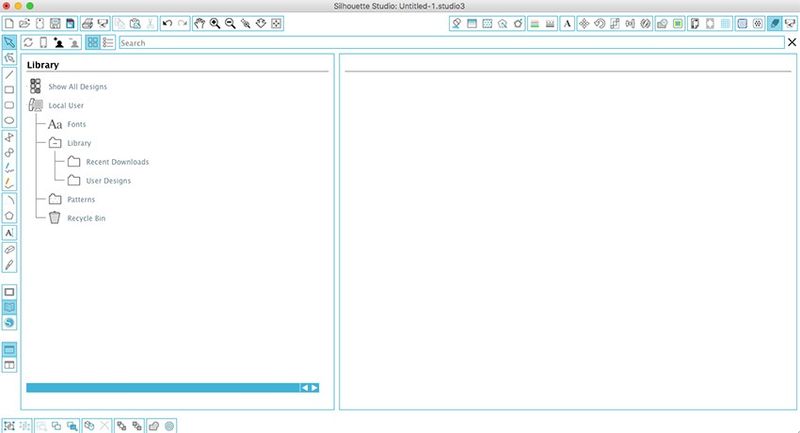The height and width of the screenshot is (433, 800).
Task: Save the document with the floppy disk icon
Action: 55,23
